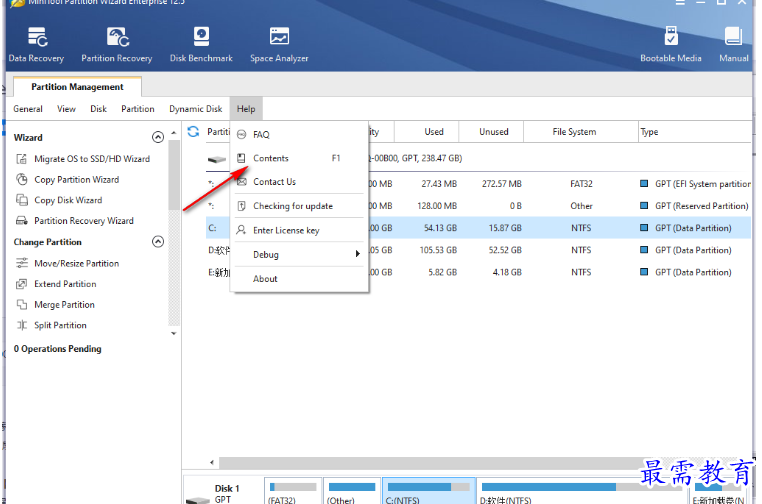This screenshot has width=762, height=504.
Task: Collapse the Change Partition section
Action: click(158, 242)
